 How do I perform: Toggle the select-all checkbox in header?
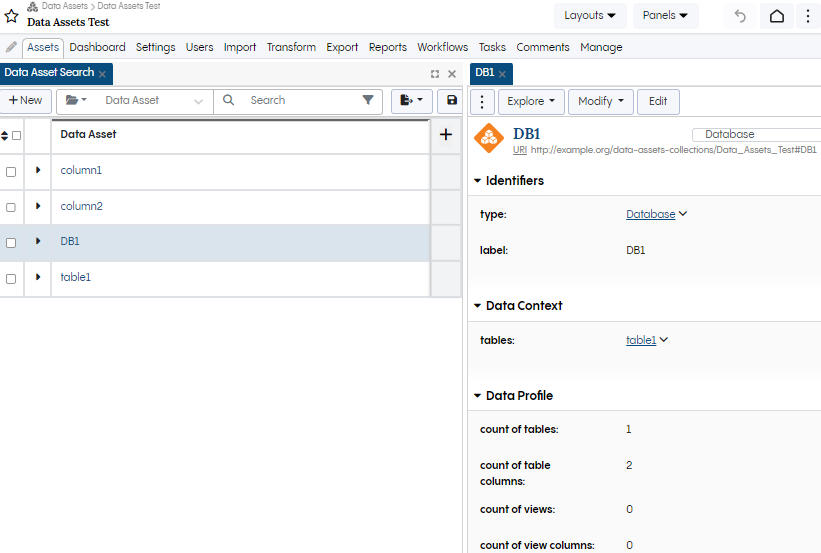16,136
